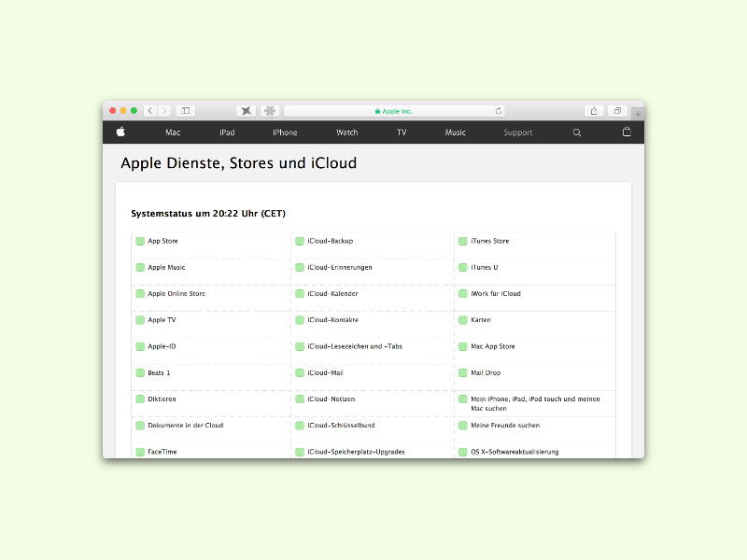Open the Share button in Safari's toolbar
This screenshot has height=560, width=747.
tap(594, 111)
